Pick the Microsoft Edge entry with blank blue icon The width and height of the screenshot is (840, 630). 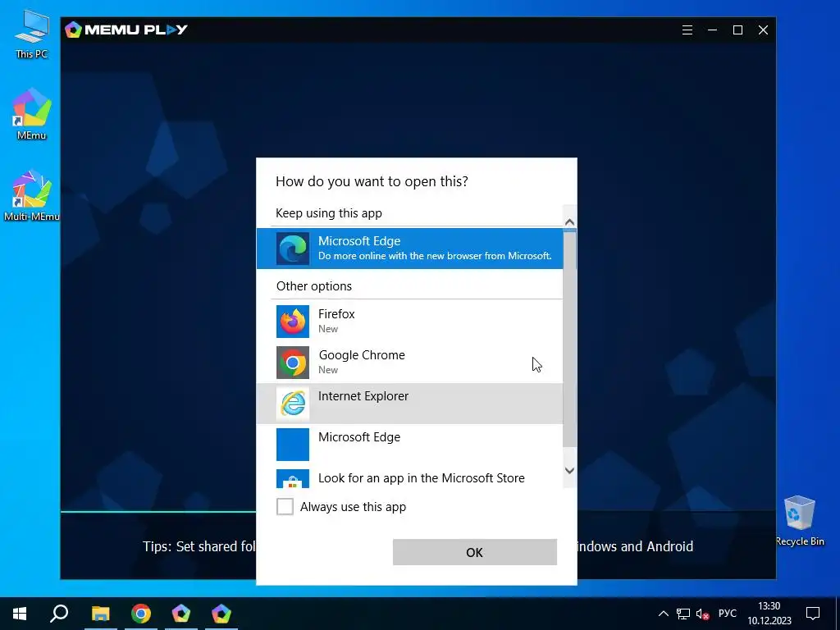click(x=410, y=444)
